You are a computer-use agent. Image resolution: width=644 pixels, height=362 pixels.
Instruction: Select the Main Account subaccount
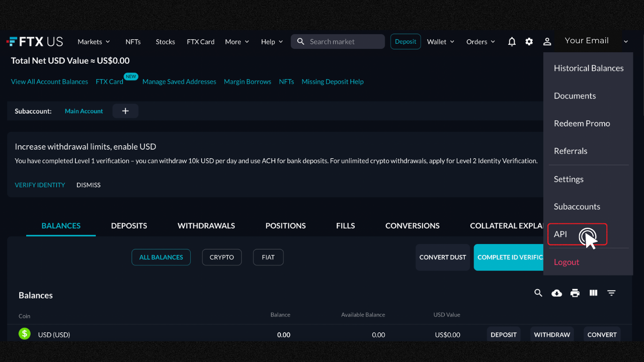[84, 111]
